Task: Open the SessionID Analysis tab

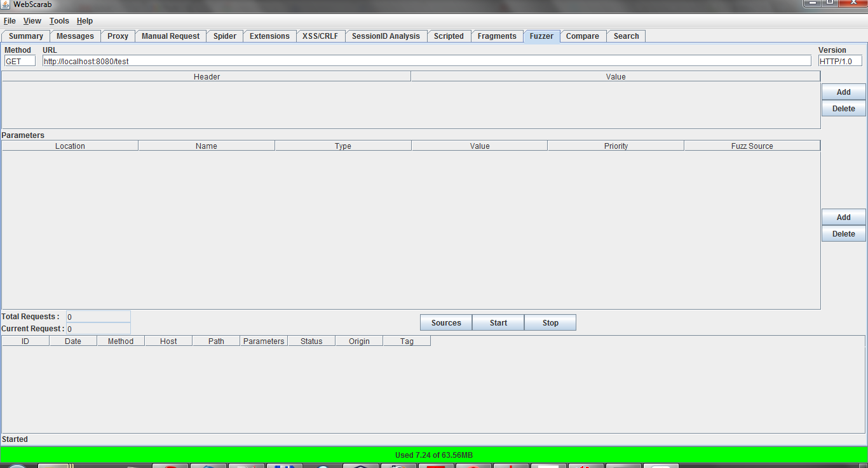Action: tap(386, 36)
